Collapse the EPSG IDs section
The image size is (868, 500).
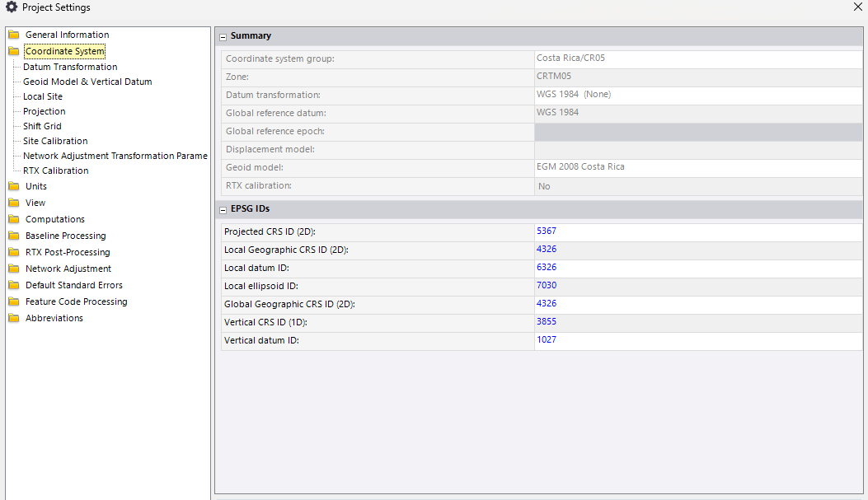(223, 209)
